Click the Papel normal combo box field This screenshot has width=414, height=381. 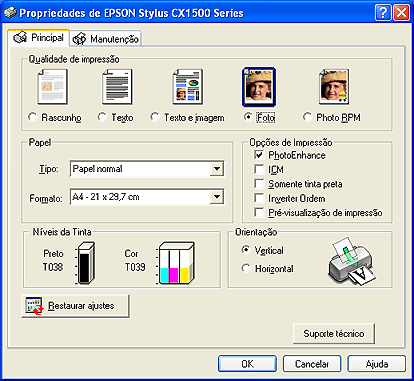[x=147, y=169]
